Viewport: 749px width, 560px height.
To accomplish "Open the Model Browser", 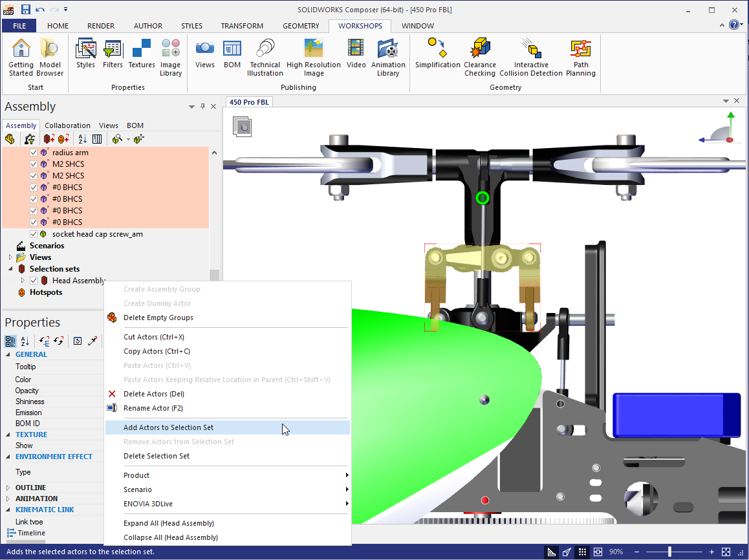I will (x=50, y=57).
